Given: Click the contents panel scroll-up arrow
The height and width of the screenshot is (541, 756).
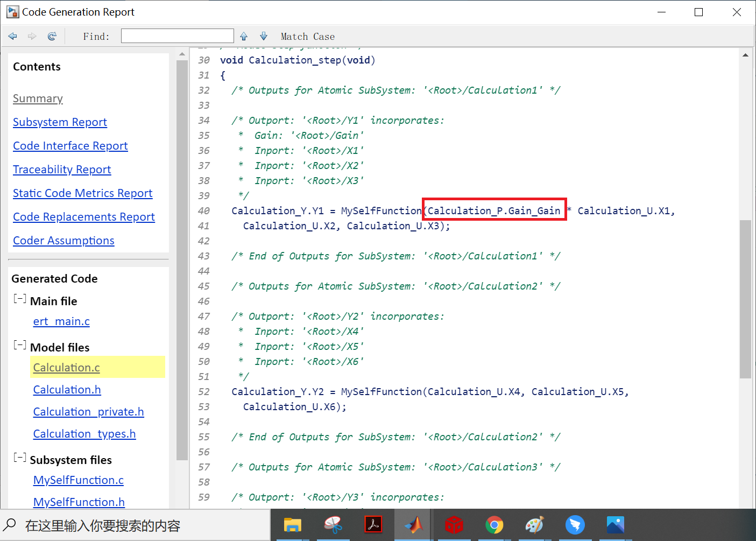Looking at the screenshot, I should tap(182, 54).
